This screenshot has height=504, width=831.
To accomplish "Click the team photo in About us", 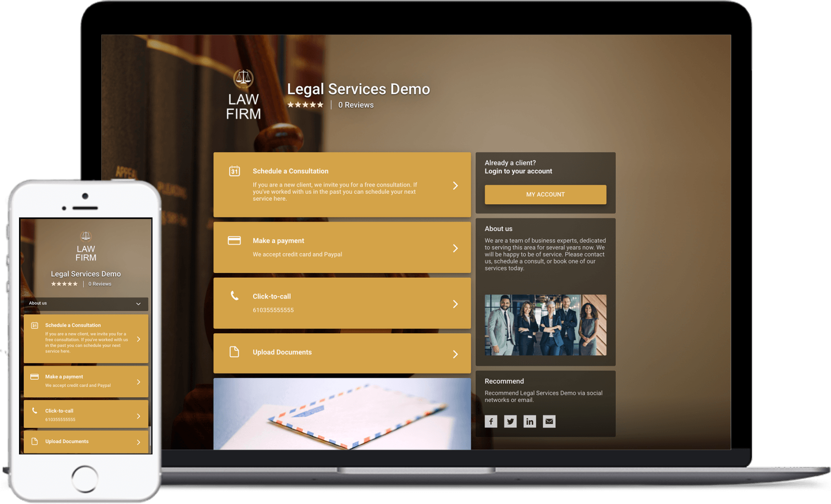I will pyautogui.click(x=545, y=325).
